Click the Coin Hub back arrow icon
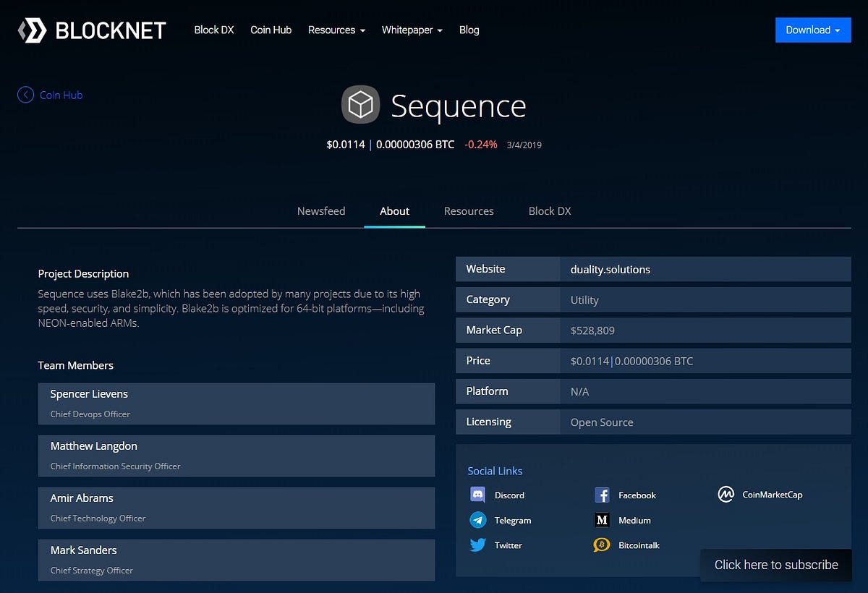The image size is (868, 593). 25,95
